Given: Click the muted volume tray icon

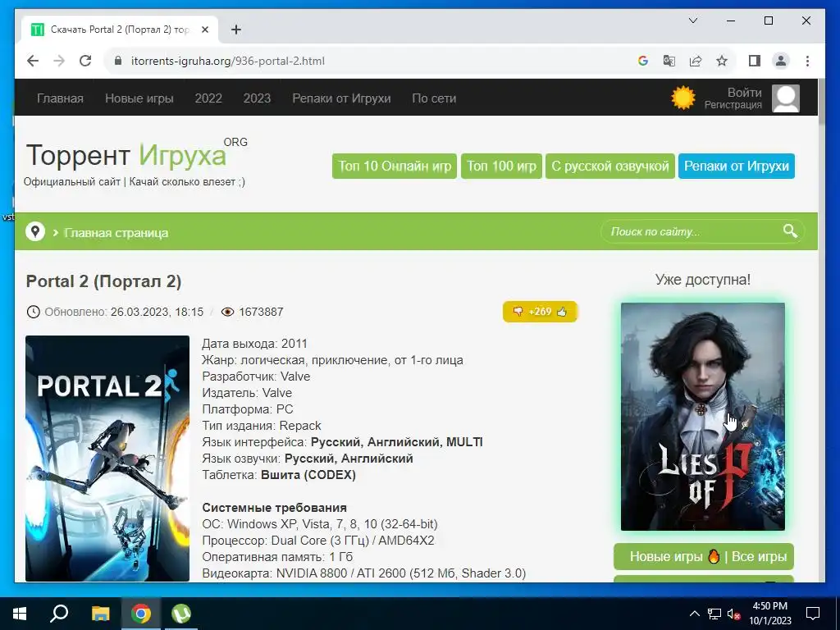Looking at the screenshot, I should click(734, 614).
